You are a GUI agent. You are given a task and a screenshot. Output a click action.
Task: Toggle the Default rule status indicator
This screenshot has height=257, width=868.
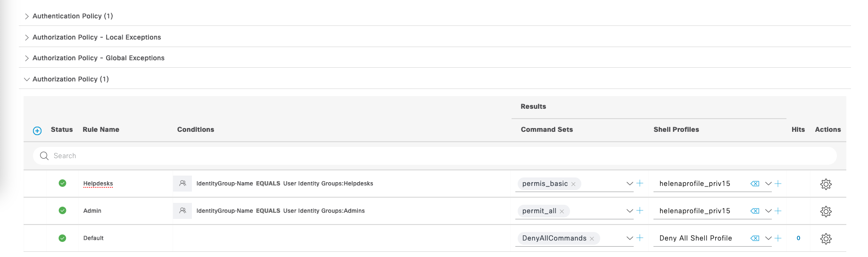point(62,238)
